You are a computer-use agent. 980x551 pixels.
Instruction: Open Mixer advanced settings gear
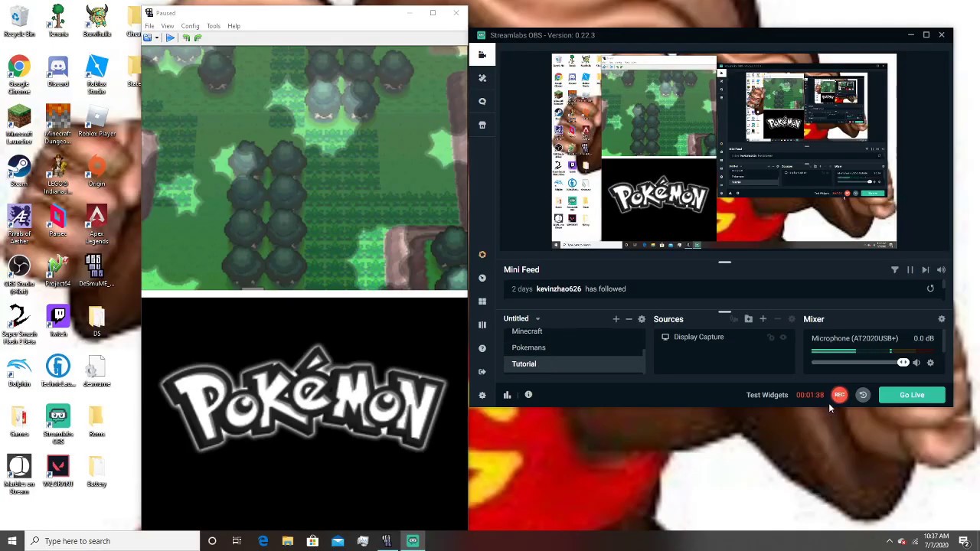941,319
